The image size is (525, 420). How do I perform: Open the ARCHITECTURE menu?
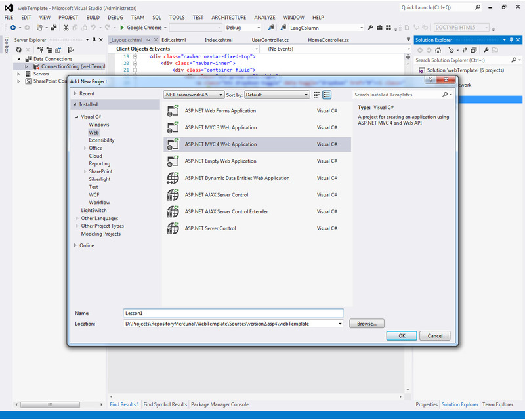[228, 18]
